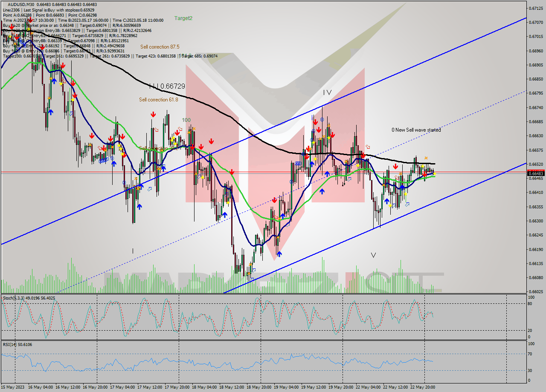
Task: Select the green Target2 label
Action: tap(183, 18)
